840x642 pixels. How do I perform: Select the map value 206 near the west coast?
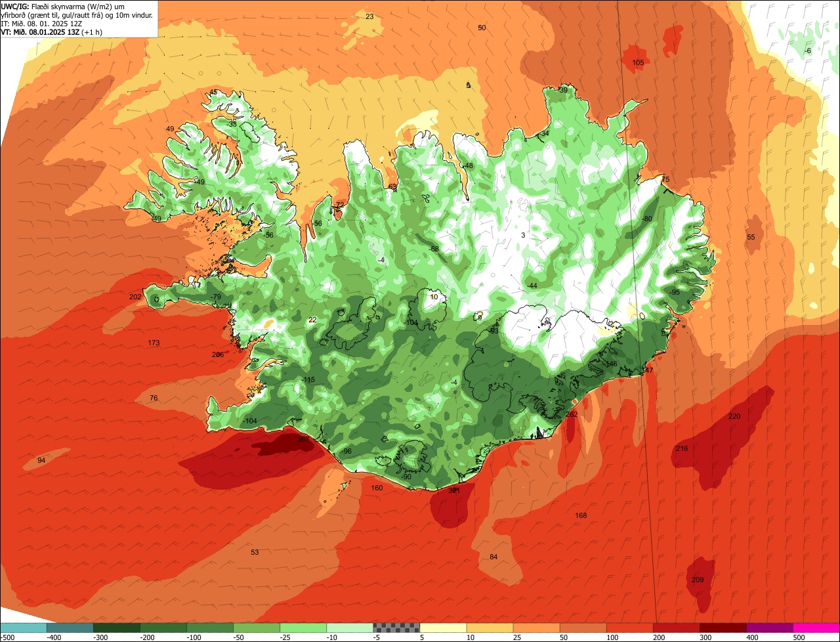[218, 354]
